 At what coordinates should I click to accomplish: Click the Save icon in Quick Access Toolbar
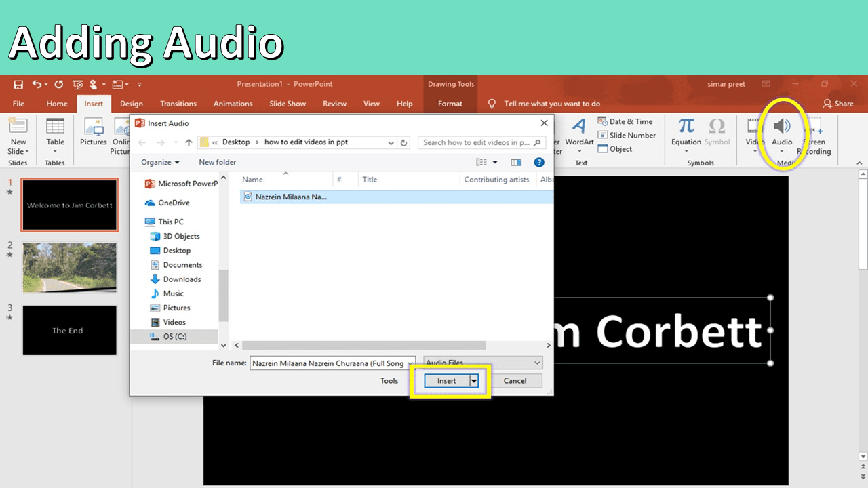pos(18,85)
